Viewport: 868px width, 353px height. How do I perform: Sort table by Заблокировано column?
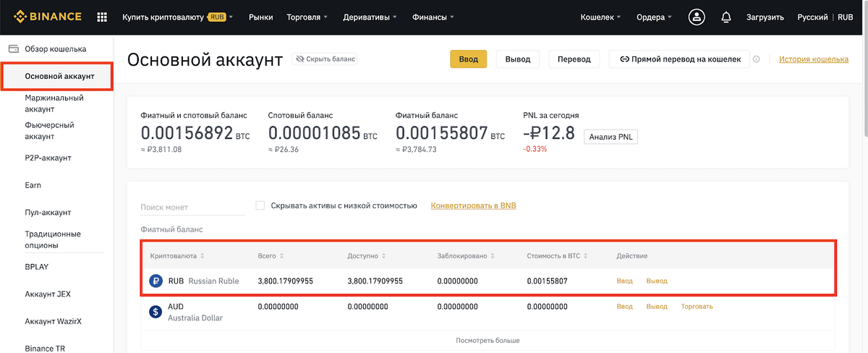coord(467,256)
